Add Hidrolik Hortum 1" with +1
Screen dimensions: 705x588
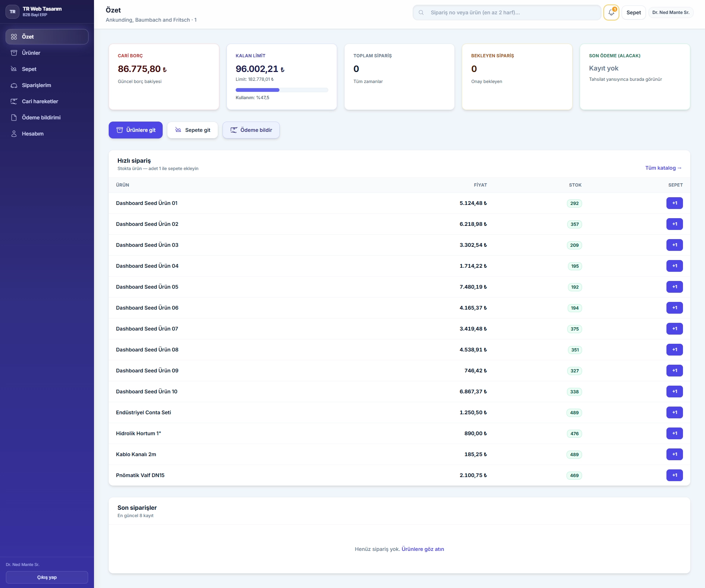(674, 433)
